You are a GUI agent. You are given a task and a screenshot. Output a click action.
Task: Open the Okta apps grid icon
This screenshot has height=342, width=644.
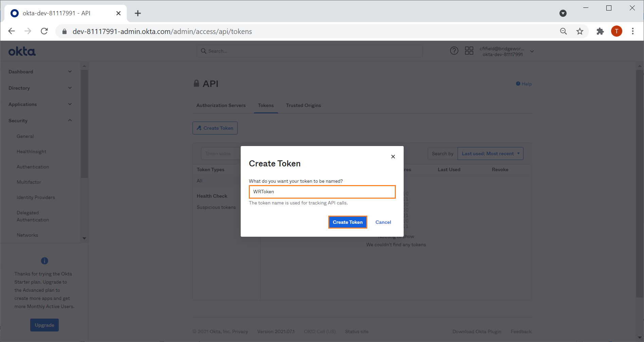pyautogui.click(x=469, y=51)
